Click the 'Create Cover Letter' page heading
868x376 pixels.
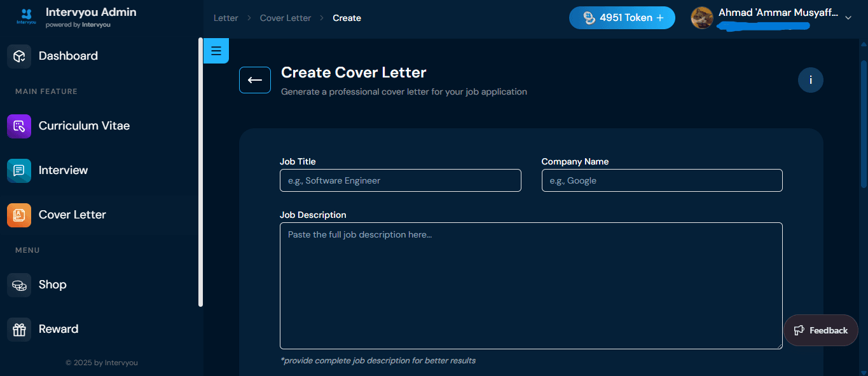(x=354, y=72)
